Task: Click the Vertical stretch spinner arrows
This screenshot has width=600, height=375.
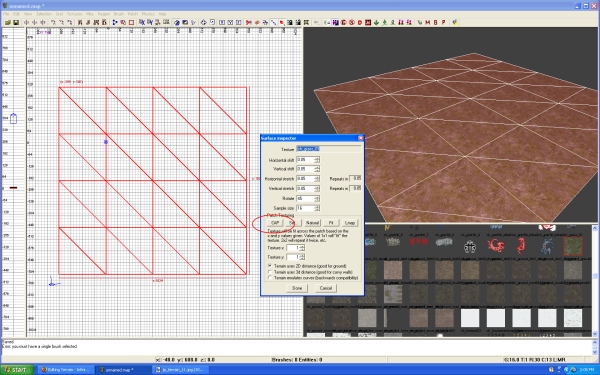Action: [x=317, y=188]
